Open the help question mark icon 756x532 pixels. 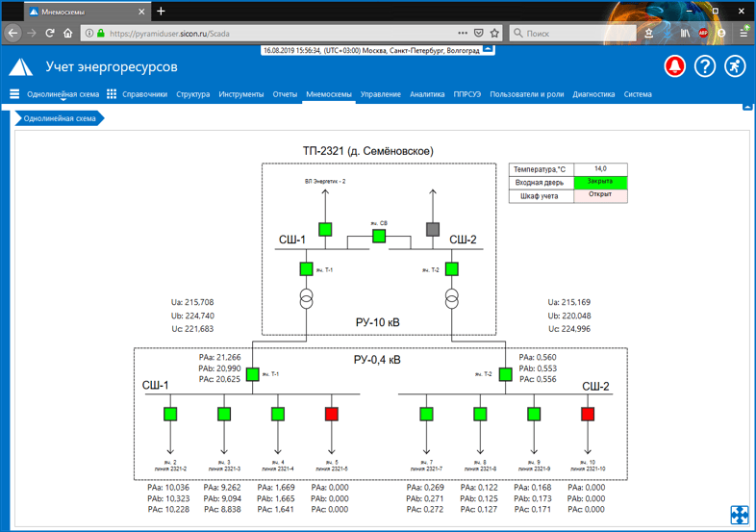[705, 66]
